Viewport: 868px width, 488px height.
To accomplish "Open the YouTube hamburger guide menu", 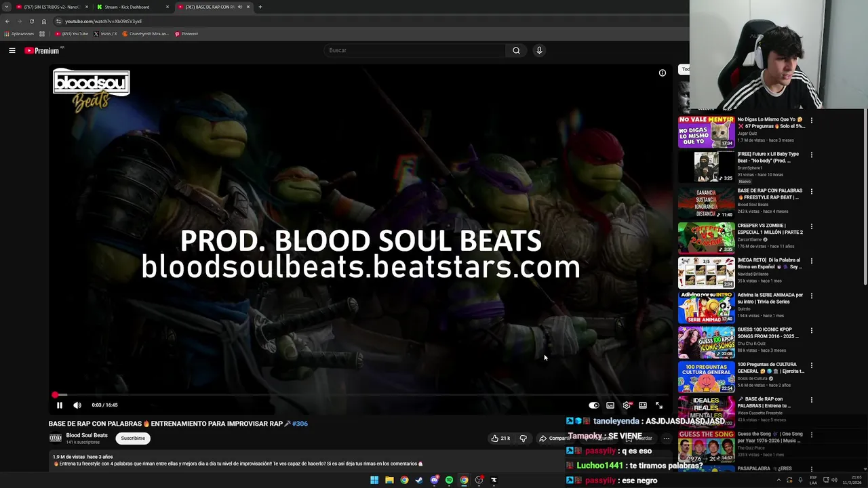I will (12, 50).
